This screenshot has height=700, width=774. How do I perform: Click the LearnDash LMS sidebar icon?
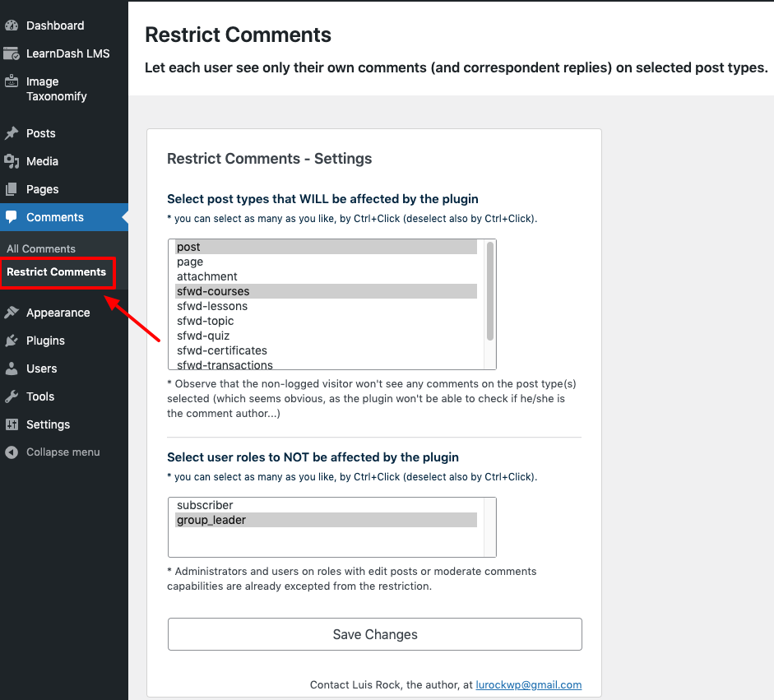tap(12, 53)
